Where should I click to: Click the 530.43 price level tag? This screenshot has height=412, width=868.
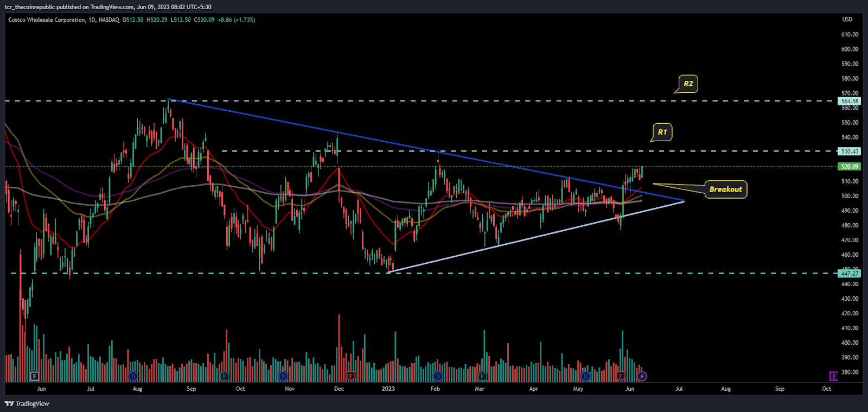(850, 151)
